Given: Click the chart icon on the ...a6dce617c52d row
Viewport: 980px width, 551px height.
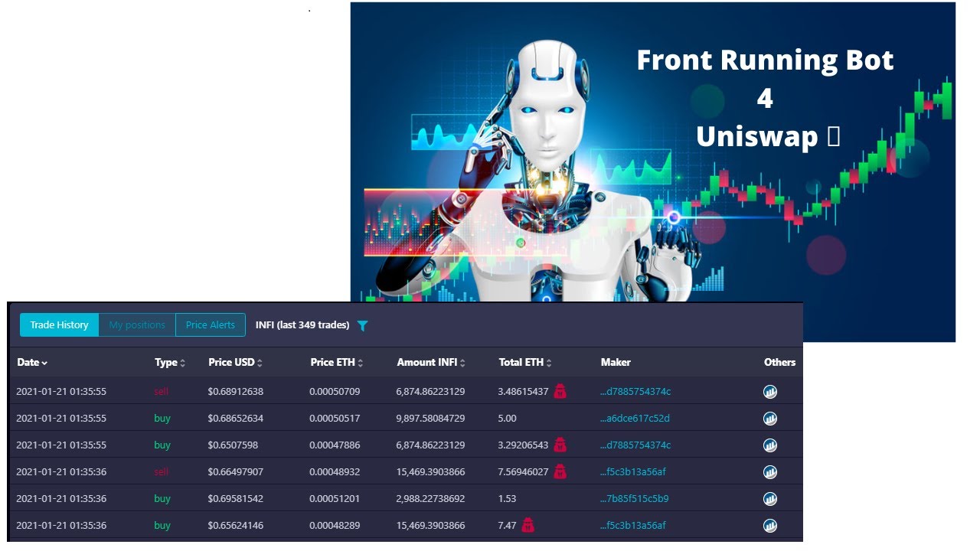Looking at the screenshot, I should pyautogui.click(x=769, y=418).
